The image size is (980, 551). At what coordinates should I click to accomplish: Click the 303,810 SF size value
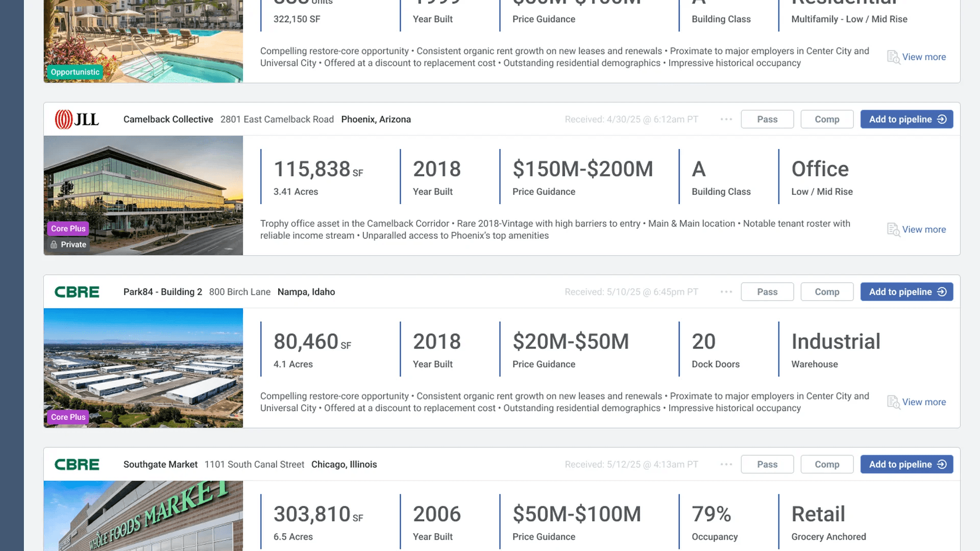318,514
